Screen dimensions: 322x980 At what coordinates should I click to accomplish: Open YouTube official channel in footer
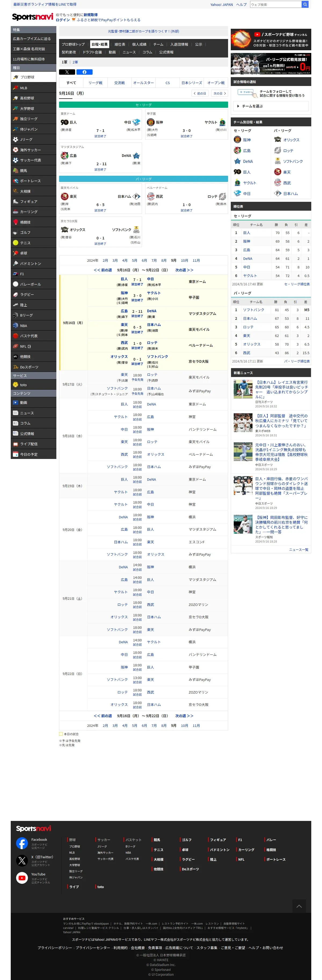click(22, 878)
